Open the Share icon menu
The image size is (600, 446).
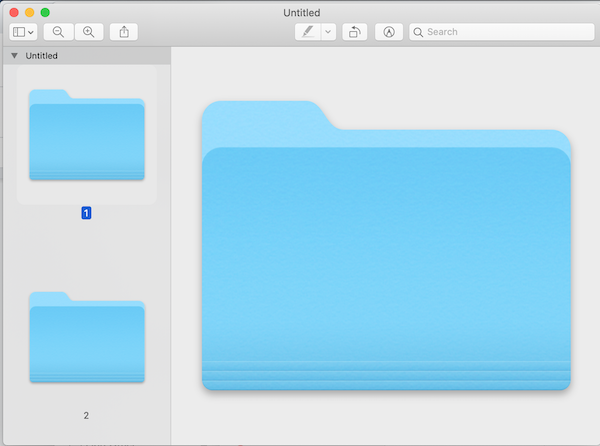[124, 32]
